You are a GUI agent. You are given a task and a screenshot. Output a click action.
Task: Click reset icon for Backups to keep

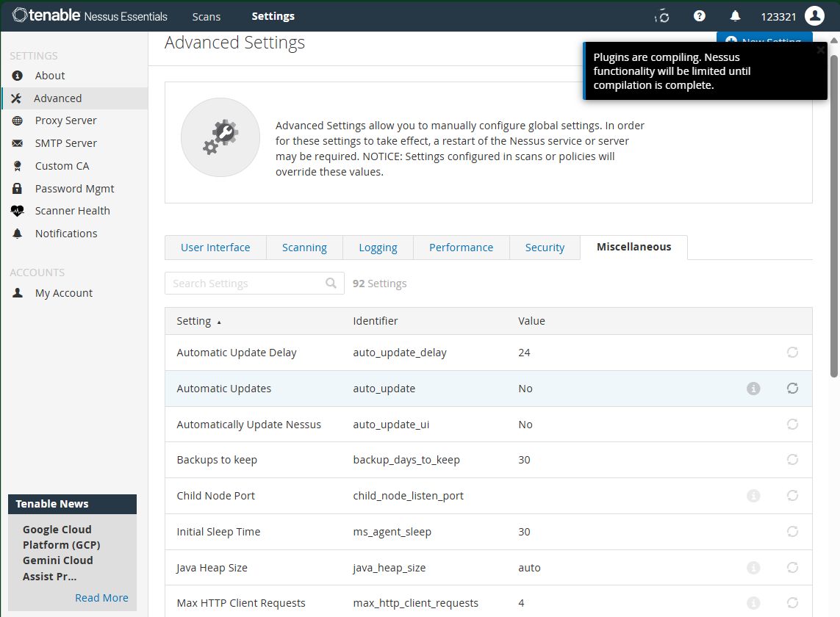coord(792,460)
